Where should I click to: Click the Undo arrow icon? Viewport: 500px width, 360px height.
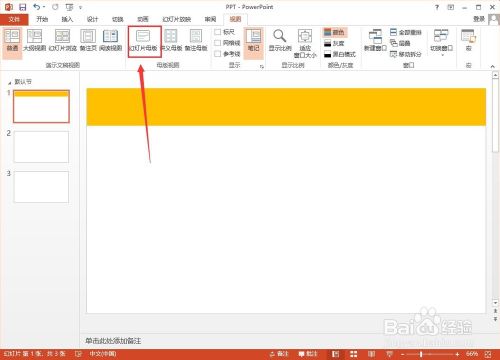[37, 7]
